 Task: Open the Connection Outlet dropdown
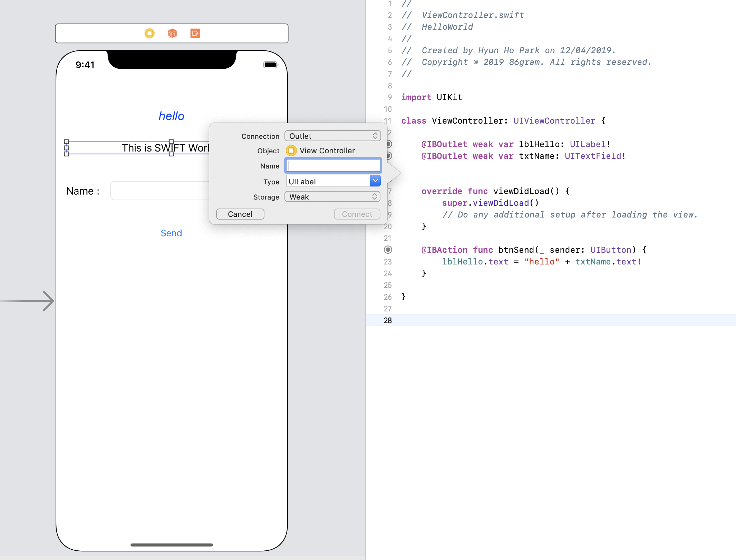(332, 136)
